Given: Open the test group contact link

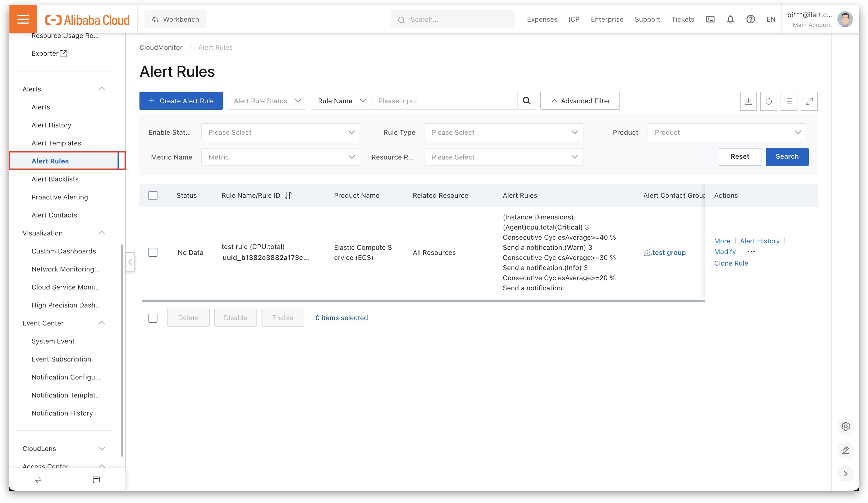Looking at the screenshot, I should coord(669,253).
